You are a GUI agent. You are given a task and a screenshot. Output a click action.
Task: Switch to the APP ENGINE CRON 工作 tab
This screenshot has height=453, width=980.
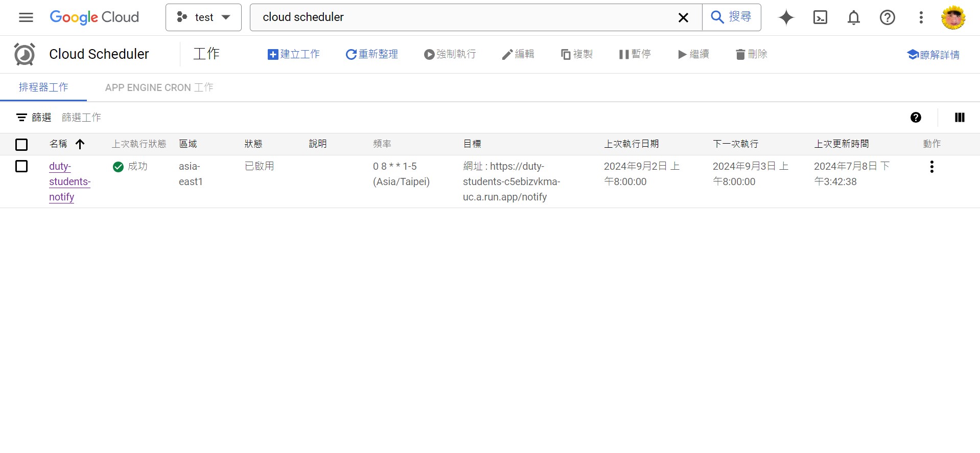(x=159, y=87)
